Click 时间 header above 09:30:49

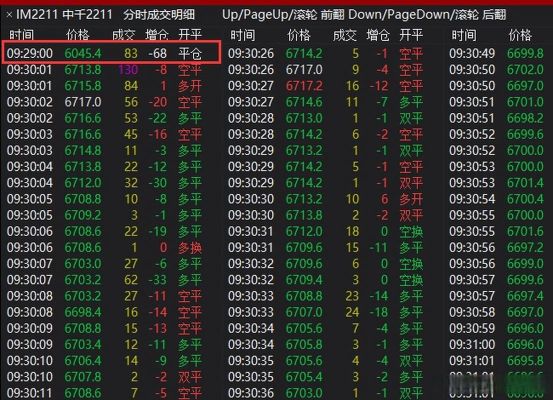[464, 35]
